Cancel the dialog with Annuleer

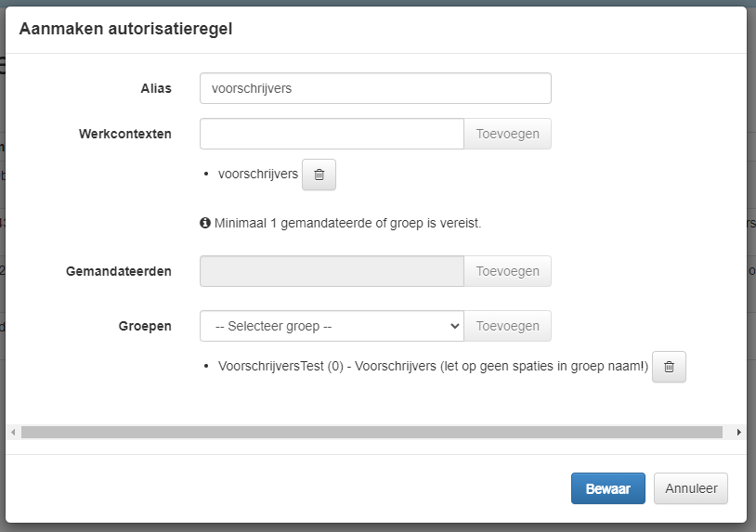click(691, 488)
